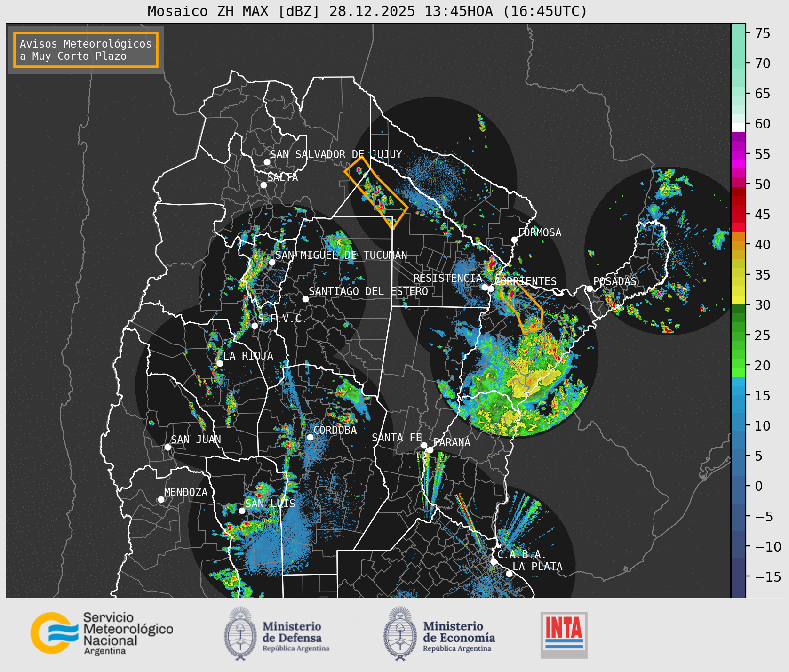Screen dimensions: 789x672
Task: Click the 45 value on the dBZ scale
Action: coord(763,215)
